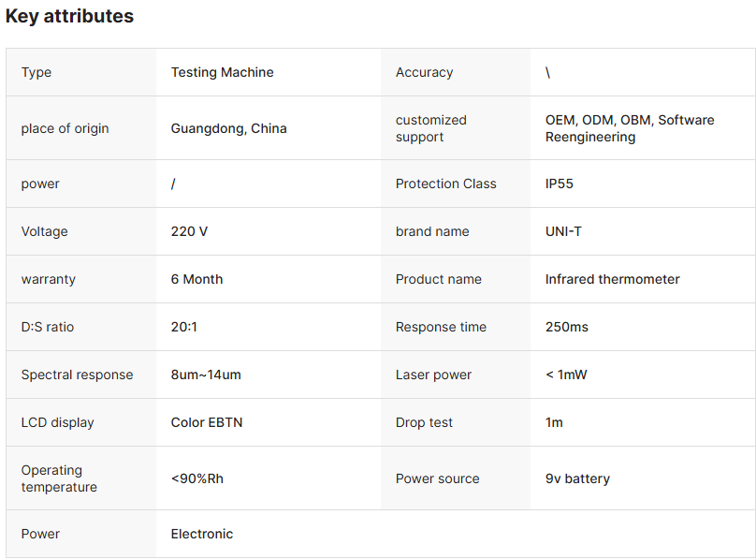Click the OEM, ODM, OBM customized support value
The image size is (756, 559).
tap(629, 128)
